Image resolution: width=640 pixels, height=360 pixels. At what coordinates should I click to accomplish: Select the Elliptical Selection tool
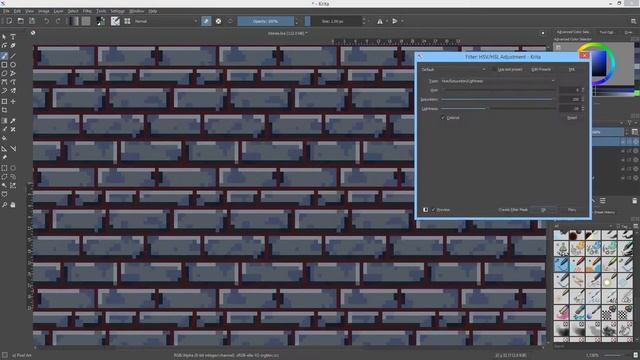click(13, 168)
